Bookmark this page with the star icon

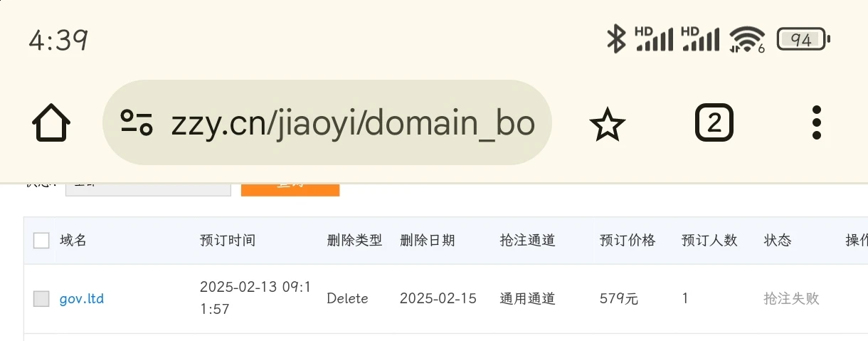click(607, 125)
